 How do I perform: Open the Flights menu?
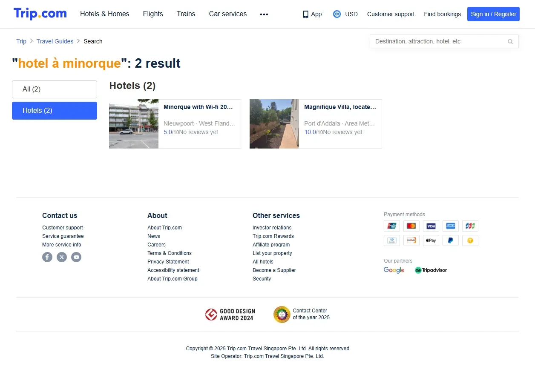coord(153,14)
